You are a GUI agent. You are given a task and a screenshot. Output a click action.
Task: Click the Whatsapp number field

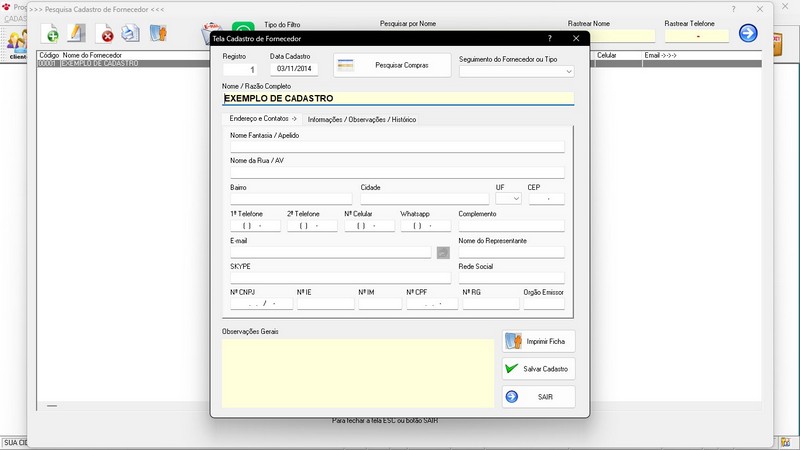[426, 226]
